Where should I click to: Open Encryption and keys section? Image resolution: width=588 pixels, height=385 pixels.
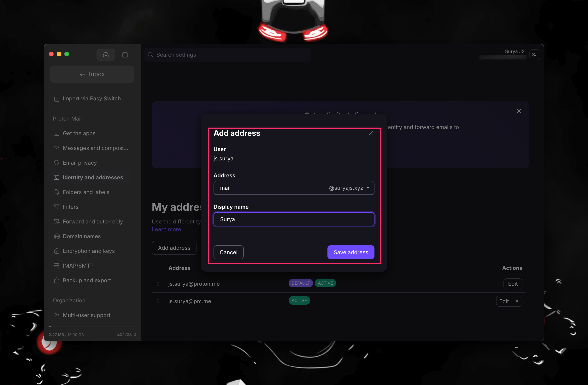[x=89, y=251]
